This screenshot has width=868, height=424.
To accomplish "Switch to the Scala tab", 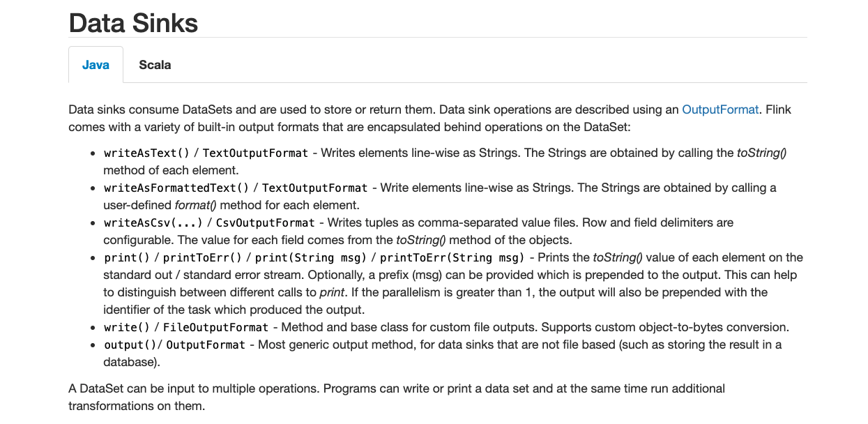I will point(155,65).
